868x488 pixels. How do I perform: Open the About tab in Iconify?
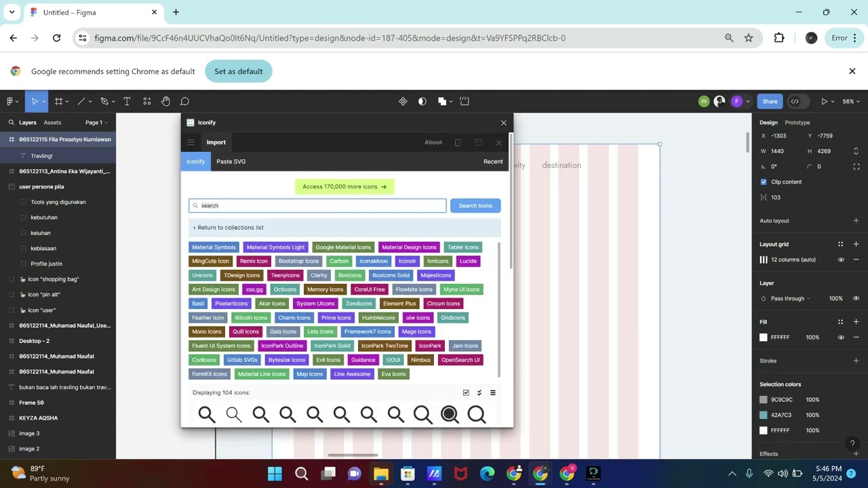tap(433, 142)
